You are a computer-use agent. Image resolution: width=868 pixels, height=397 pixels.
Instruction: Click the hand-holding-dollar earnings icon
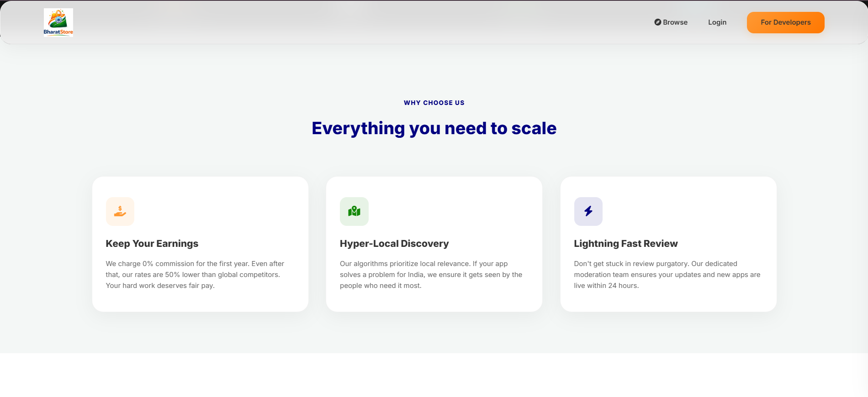point(120,211)
